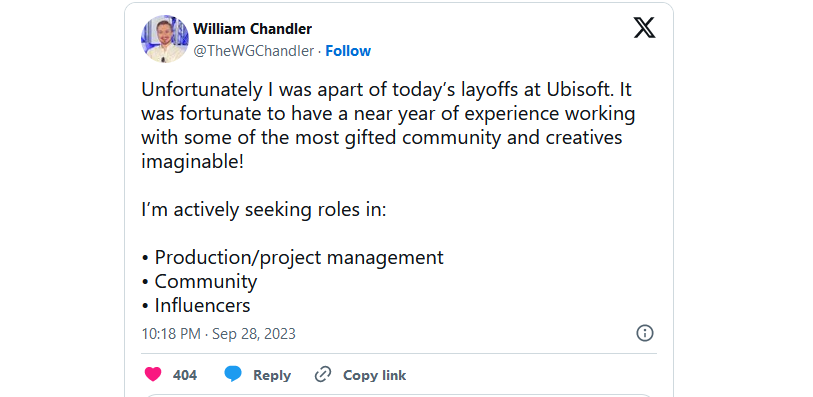Click the word imaginable! in the tweet
This screenshot has height=397, width=813.
click(x=192, y=162)
